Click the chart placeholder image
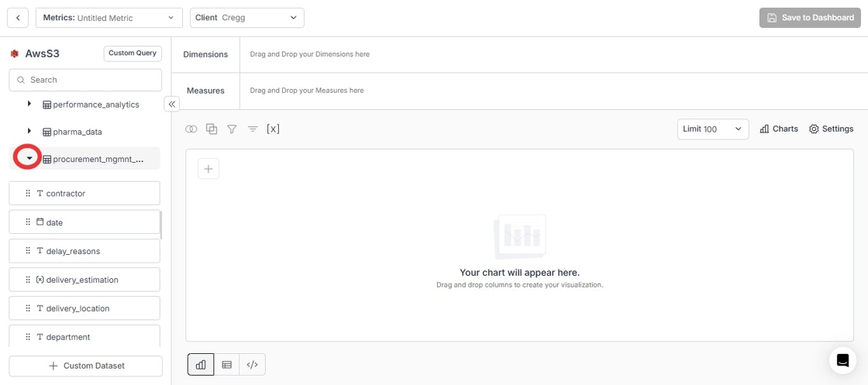868x385 pixels. 520,237
